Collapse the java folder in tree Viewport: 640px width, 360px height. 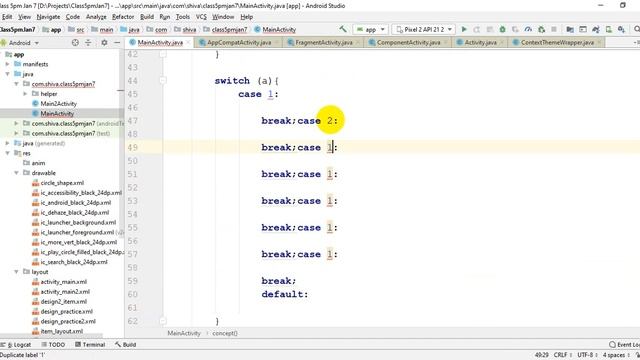pos(7,74)
